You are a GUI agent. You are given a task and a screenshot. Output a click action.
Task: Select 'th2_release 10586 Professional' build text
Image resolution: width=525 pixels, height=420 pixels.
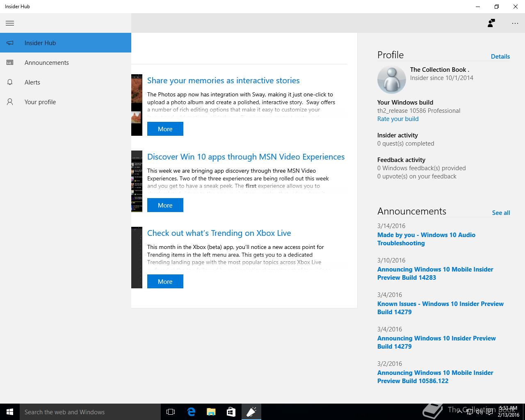pos(419,111)
